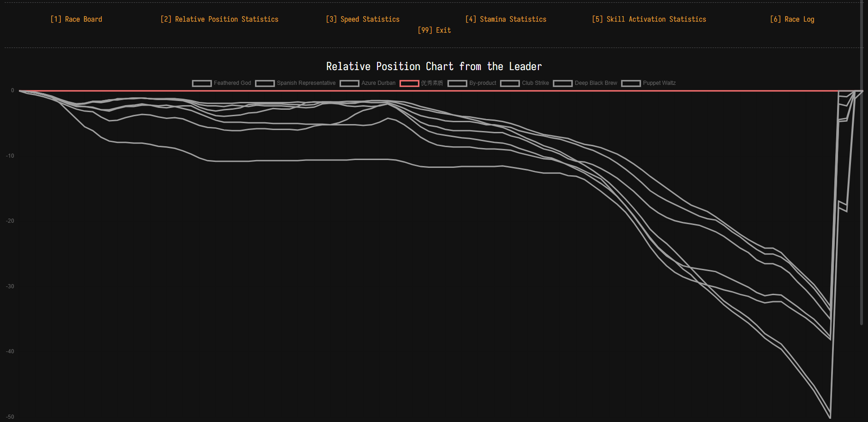Hide the Club Strike series in legend
The width and height of the screenshot is (868, 422).
coord(525,83)
